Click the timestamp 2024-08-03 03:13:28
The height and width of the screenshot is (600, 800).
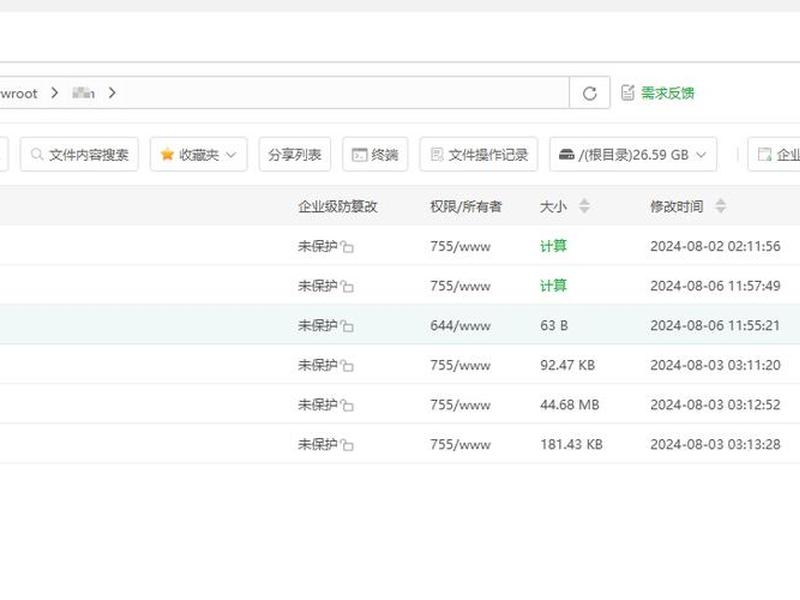(x=715, y=444)
